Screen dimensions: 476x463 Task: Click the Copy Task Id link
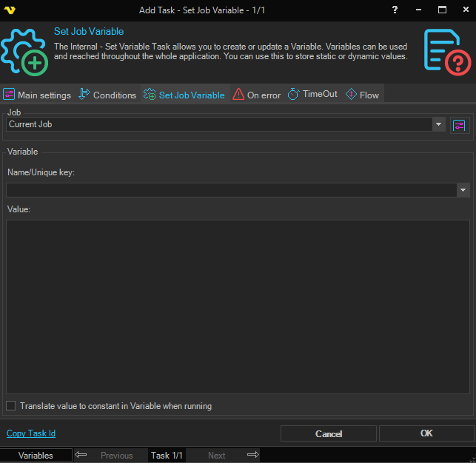(x=31, y=433)
